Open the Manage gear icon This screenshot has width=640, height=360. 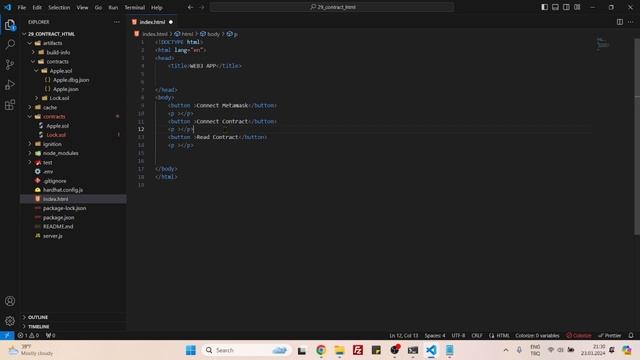[x=10, y=321]
